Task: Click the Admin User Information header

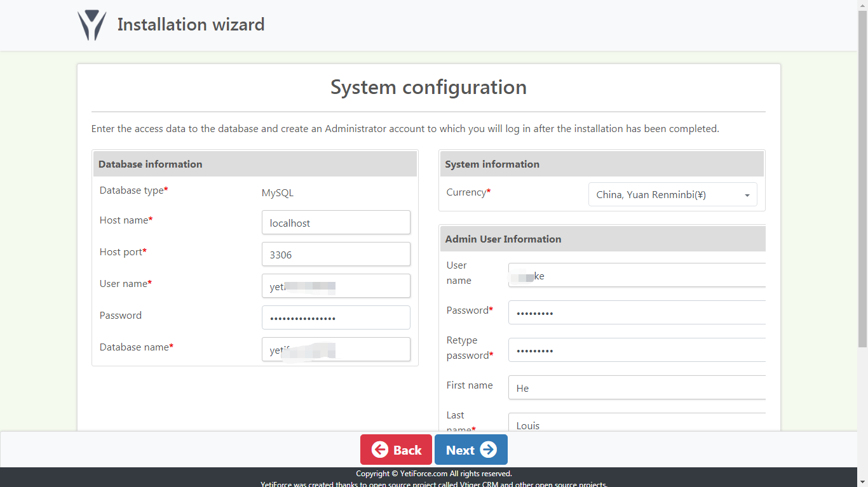Action: pos(603,239)
